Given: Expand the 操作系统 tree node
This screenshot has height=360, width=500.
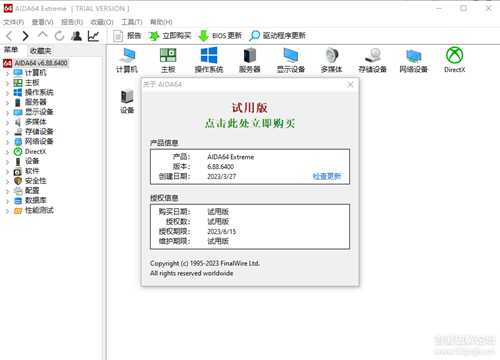Looking at the screenshot, I should click(7, 93).
